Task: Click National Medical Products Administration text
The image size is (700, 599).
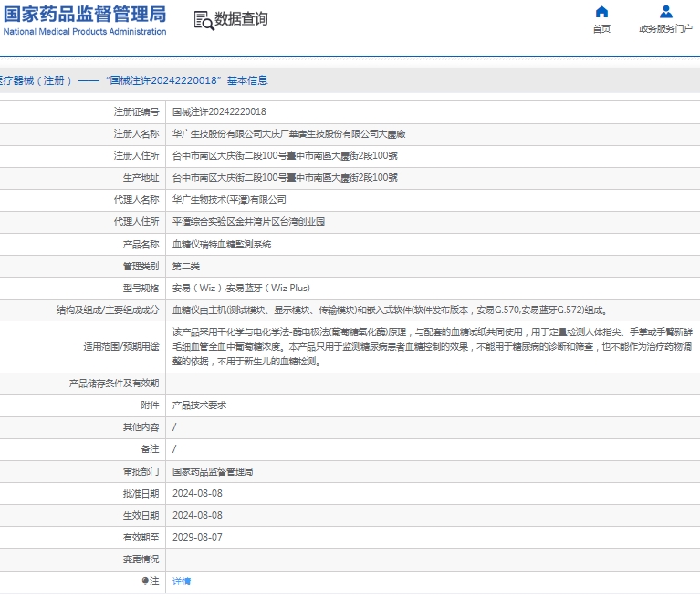Action: pos(85,32)
